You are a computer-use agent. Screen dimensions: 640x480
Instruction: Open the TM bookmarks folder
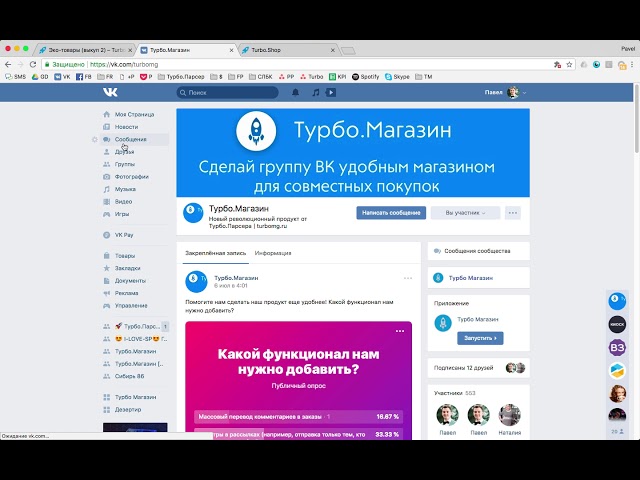[424, 76]
